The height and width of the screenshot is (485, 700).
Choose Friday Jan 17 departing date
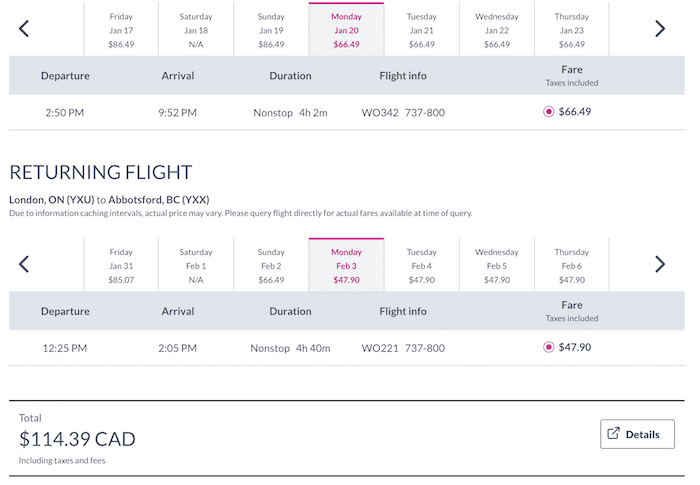coord(121,29)
